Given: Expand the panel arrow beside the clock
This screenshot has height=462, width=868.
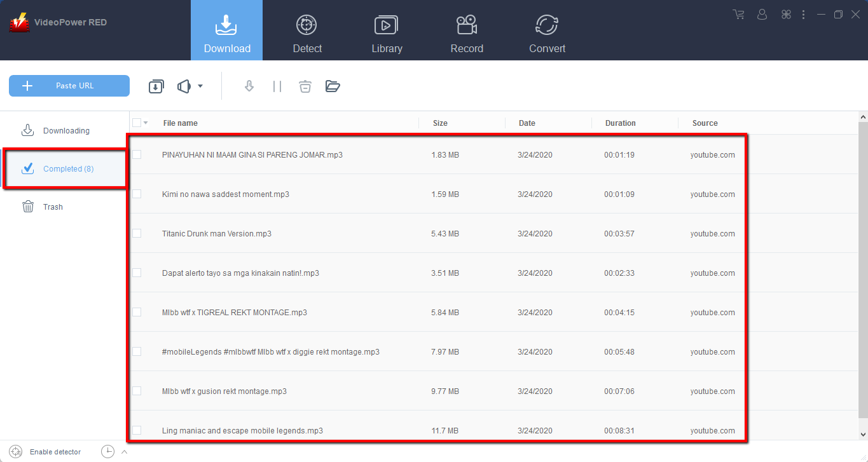Looking at the screenshot, I should [x=125, y=452].
